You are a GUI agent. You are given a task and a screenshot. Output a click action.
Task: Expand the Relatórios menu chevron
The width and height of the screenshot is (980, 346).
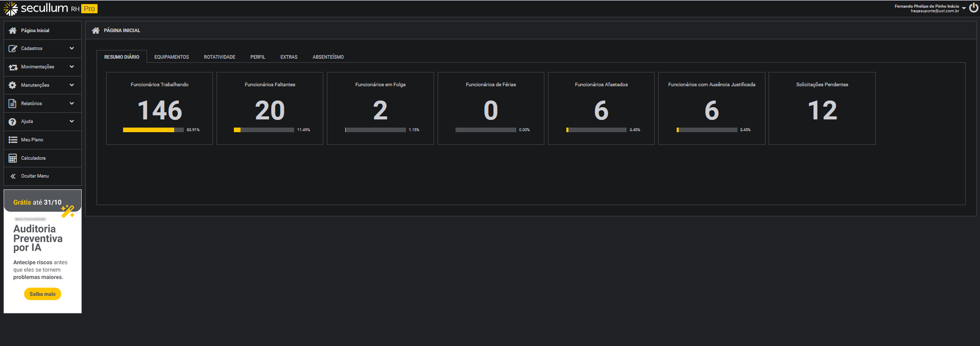point(71,104)
